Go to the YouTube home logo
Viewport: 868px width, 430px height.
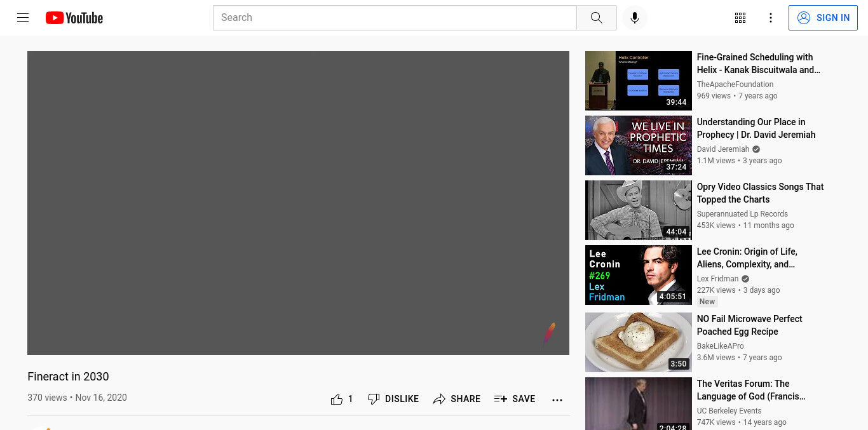pos(74,18)
